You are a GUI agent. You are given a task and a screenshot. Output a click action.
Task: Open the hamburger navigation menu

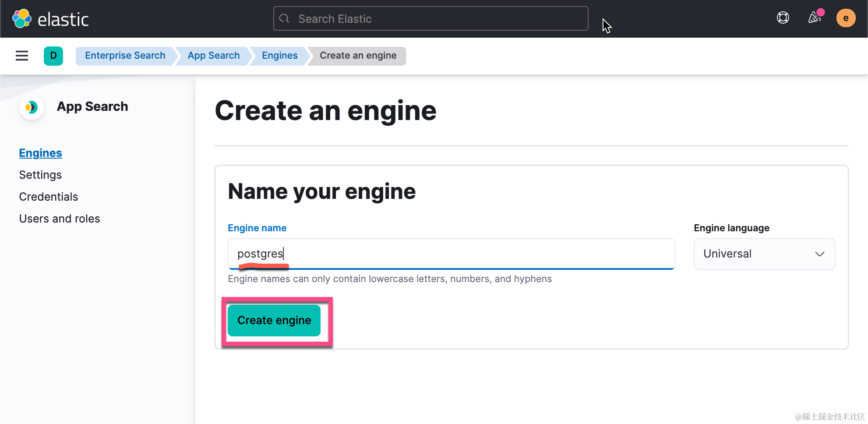click(x=22, y=56)
